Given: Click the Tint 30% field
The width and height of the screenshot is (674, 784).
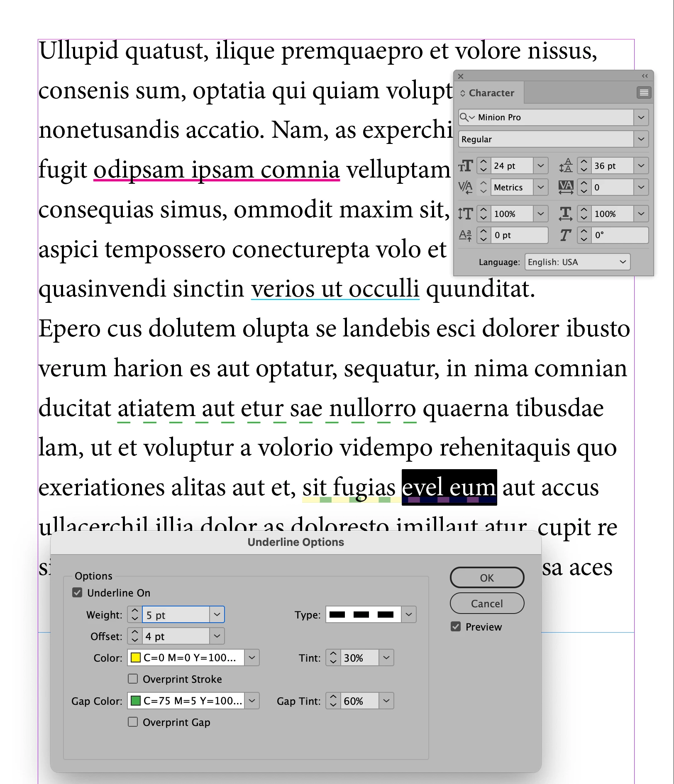Looking at the screenshot, I should [360, 658].
